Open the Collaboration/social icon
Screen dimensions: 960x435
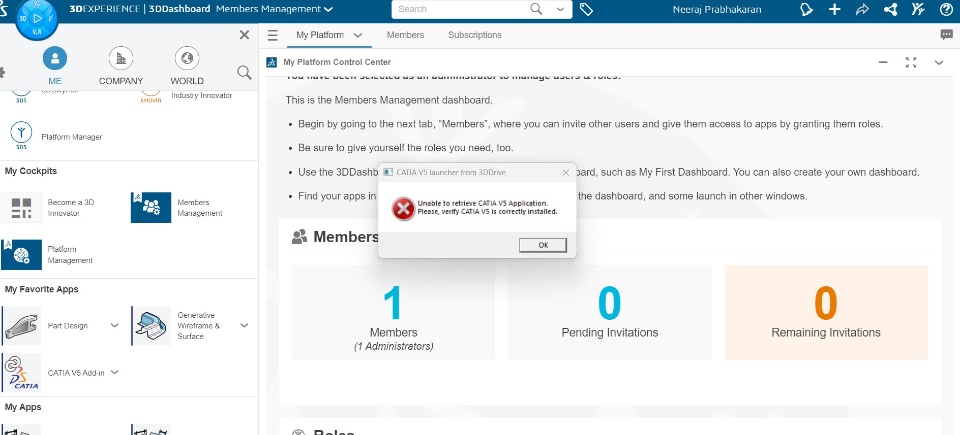[890, 9]
